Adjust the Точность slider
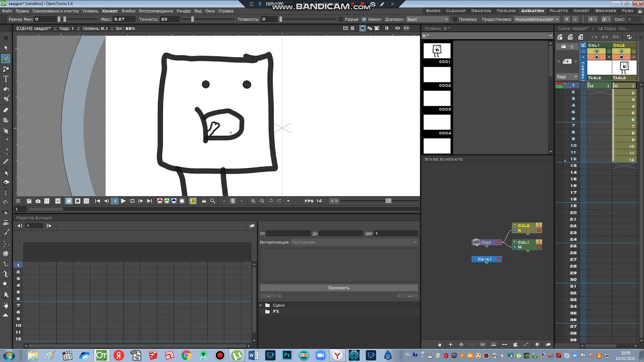Image resolution: width=644 pixels, height=362 pixels. coord(193,19)
